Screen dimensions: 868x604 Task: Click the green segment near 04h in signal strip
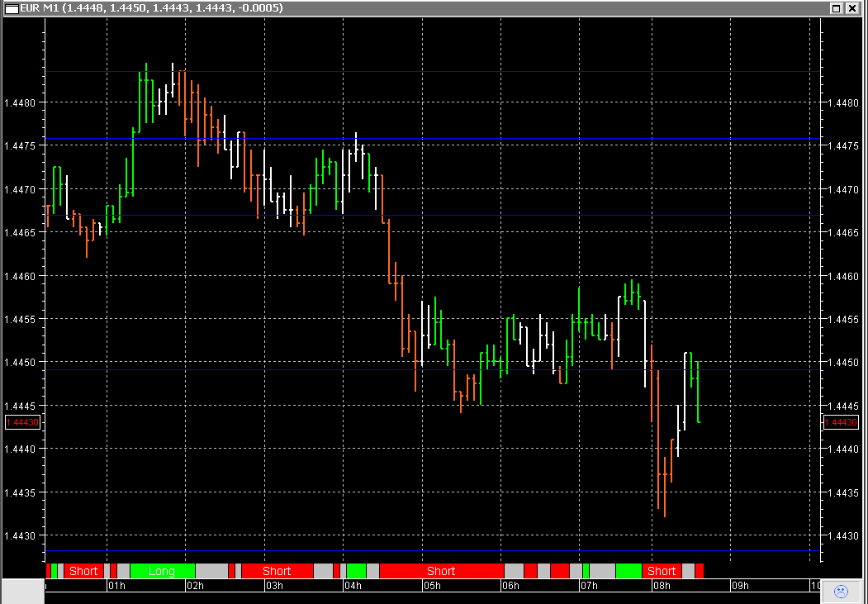click(x=355, y=570)
